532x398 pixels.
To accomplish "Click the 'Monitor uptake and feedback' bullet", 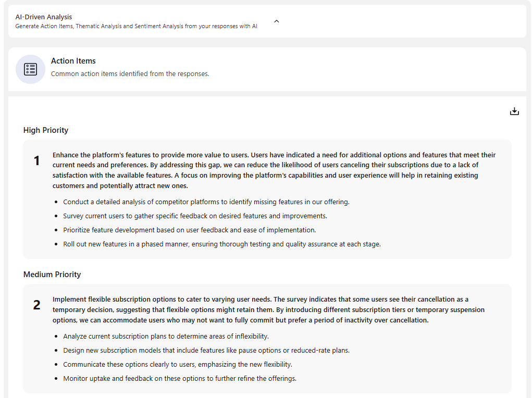I will click(180, 378).
